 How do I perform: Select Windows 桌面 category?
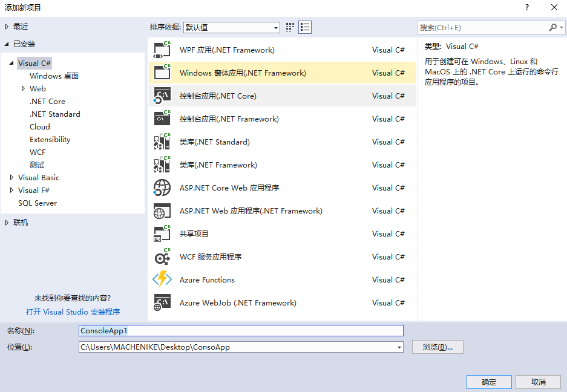coord(54,76)
